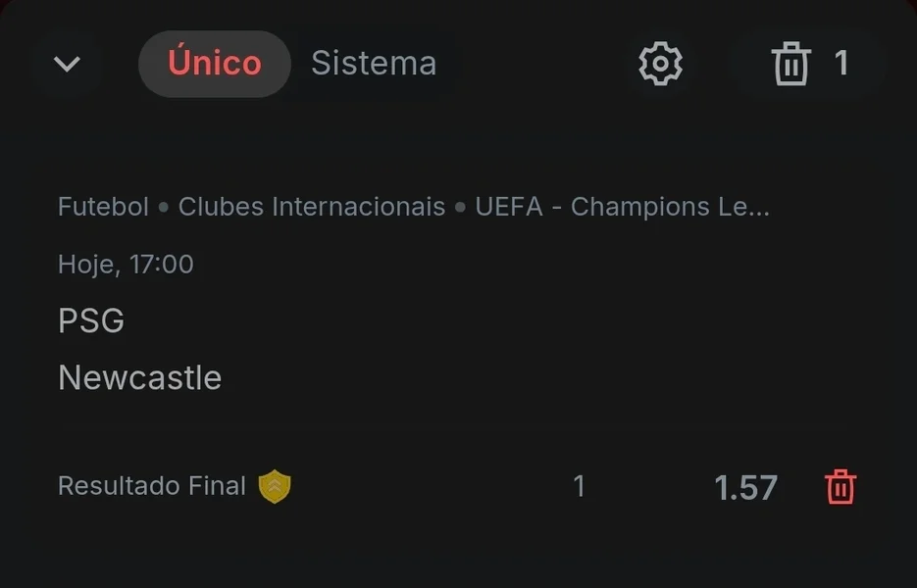917x588 pixels.
Task: Select the Único betting mode
Action: (x=214, y=63)
